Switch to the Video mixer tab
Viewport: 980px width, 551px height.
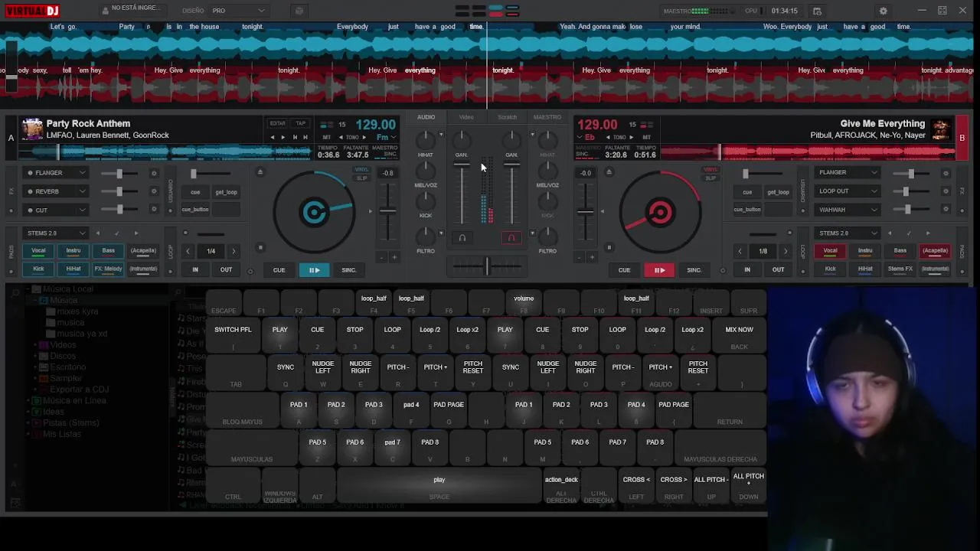coord(466,117)
